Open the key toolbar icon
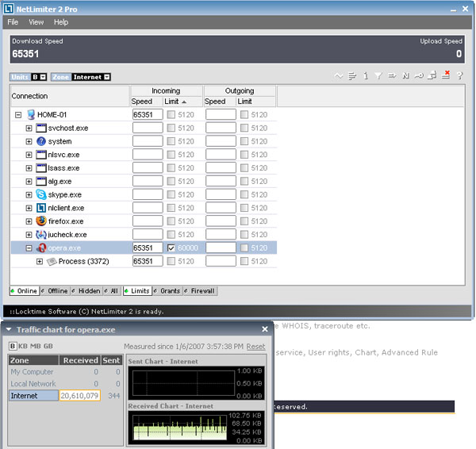Image resolution: width=476 pixels, height=449 pixels. click(x=419, y=75)
